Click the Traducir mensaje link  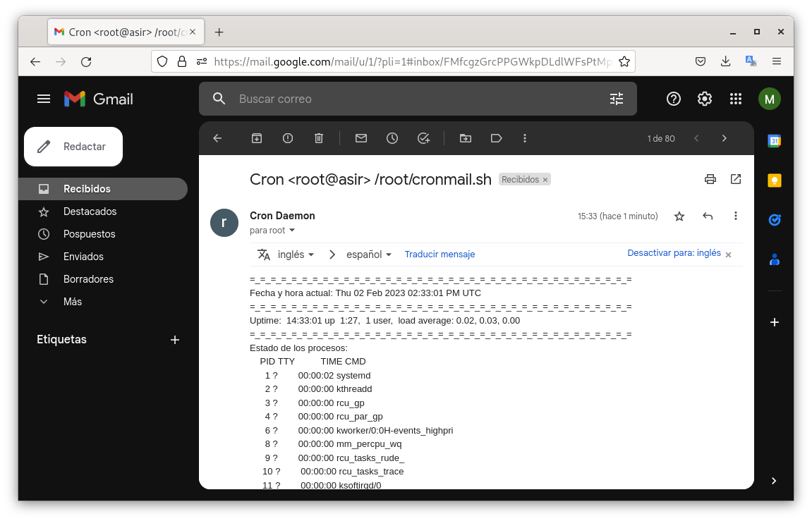click(440, 255)
